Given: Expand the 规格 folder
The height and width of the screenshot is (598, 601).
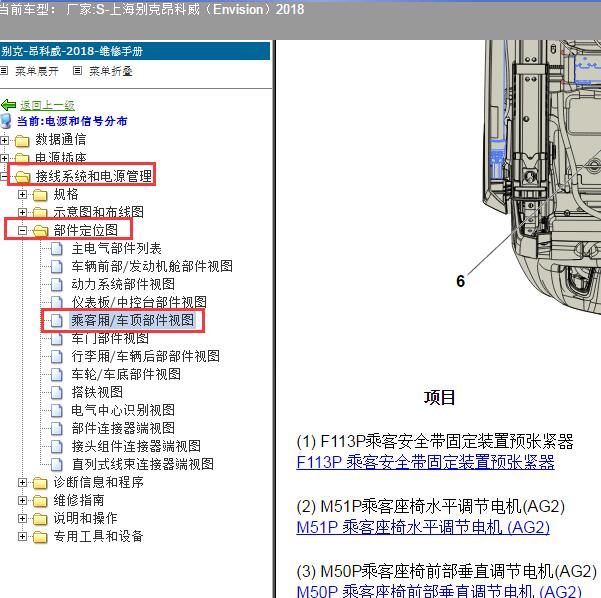Looking at the screenshot, I should coord(22,194).
